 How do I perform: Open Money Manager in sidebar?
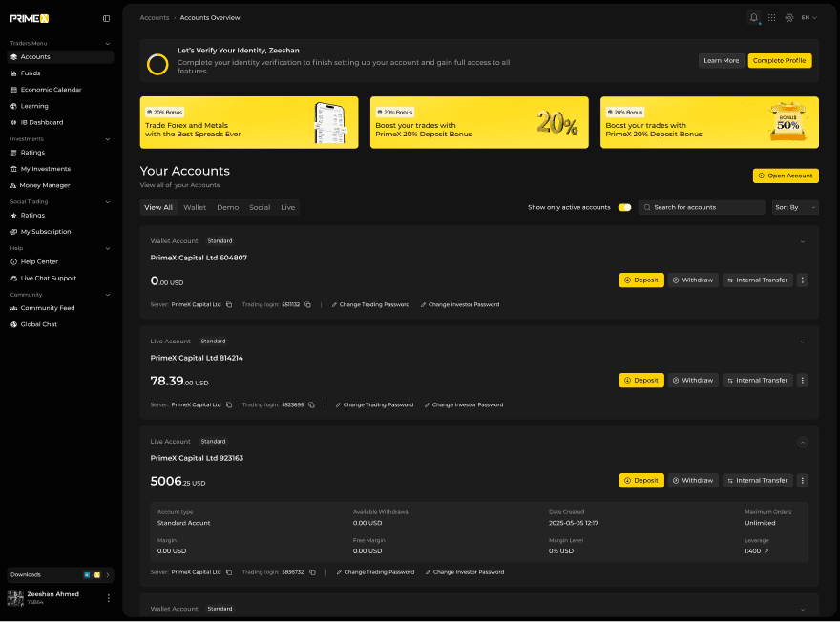[60, 185]
